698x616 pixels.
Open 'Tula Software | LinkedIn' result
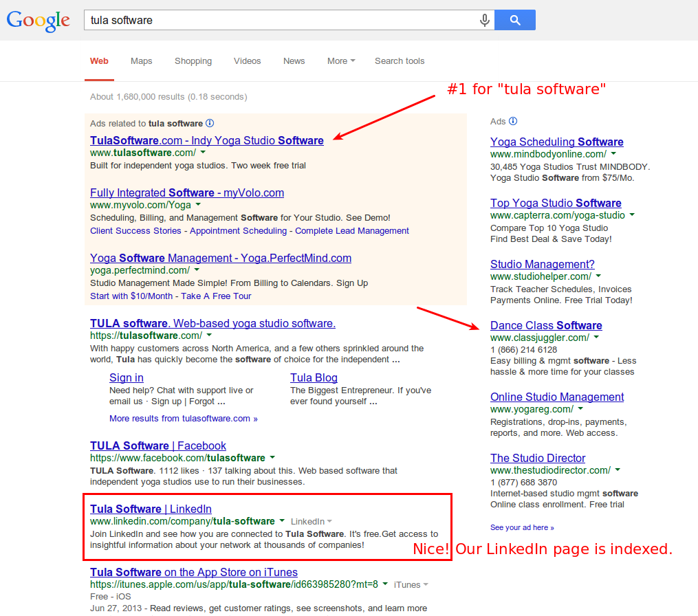coord(151,509)
